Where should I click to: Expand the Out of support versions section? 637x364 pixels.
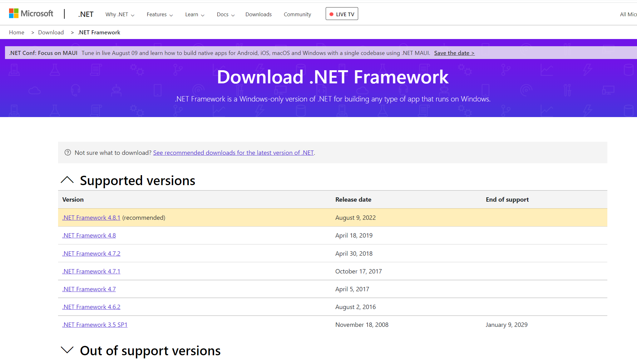tap(67, 350)
